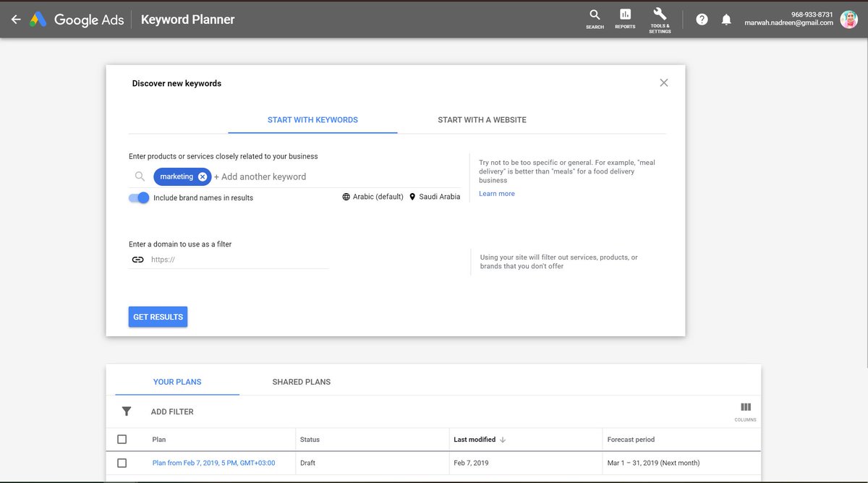Click the keyword search magnifier icon
Screen dimensions: 868x483
click(x=140, y=176)
